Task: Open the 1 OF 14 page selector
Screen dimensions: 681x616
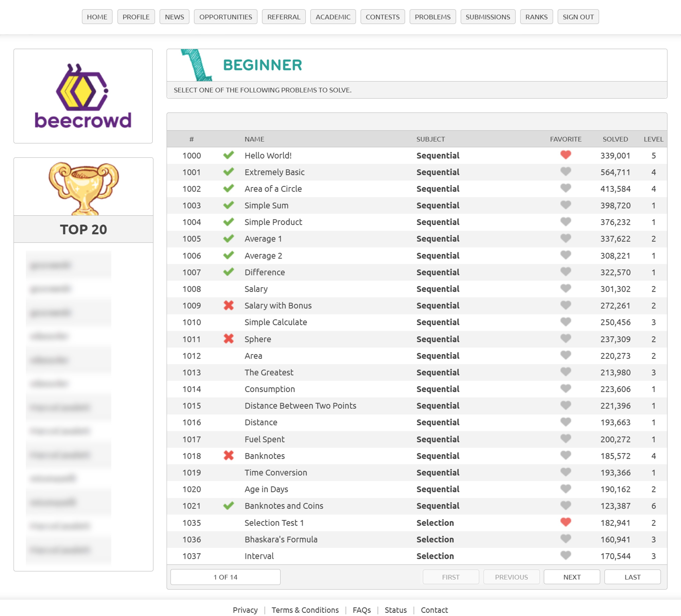Action: (225, 577)
